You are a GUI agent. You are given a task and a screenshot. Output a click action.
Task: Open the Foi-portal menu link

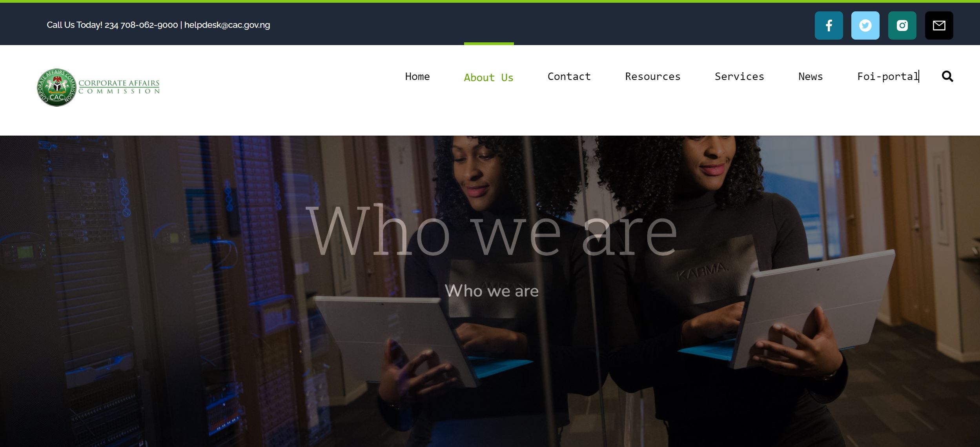(888, 76)
